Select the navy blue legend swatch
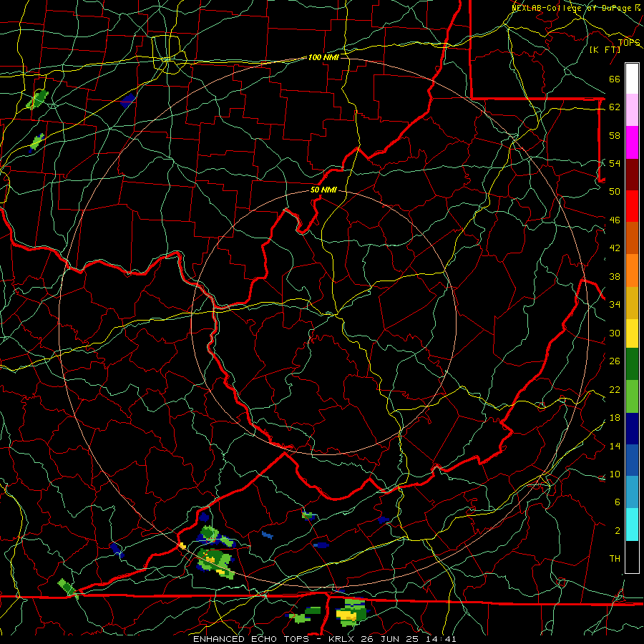The width and height of the screenshot is (644, 644). tap(632, 429)
